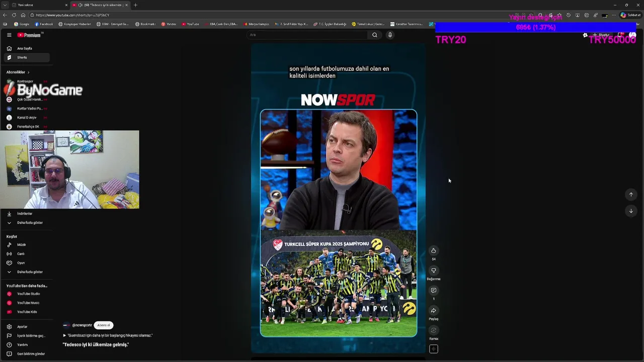Image resolution: width=644 pixels, height=362 pixels.
Task: Like the Short with thumbs-up icon
Action: pos(433,250)
